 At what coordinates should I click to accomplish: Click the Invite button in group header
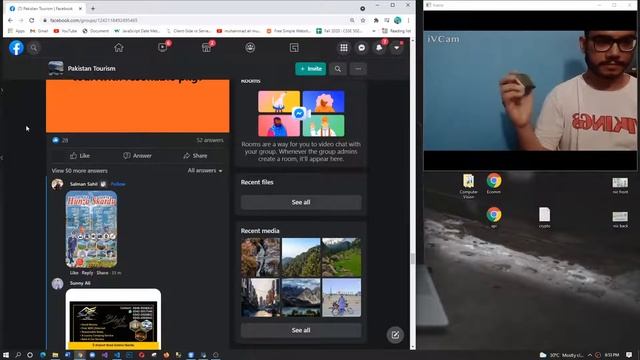click(x=311, y=69)
